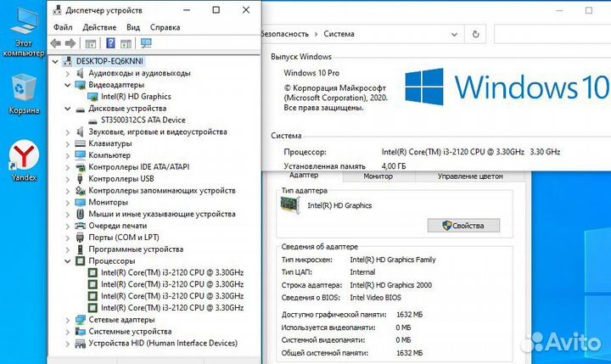
Task: Click the Система breadcrumb in address bar
Action: click(x=339, y=34)
